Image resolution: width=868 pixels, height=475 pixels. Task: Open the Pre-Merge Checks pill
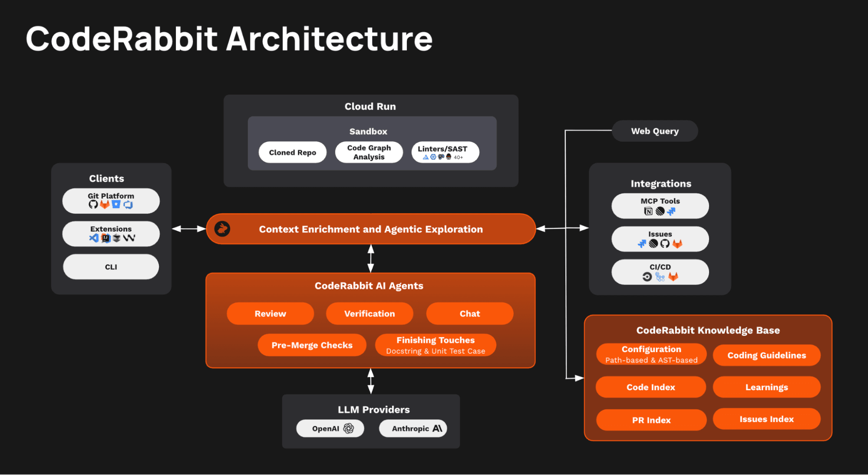(x=312, y=345)
